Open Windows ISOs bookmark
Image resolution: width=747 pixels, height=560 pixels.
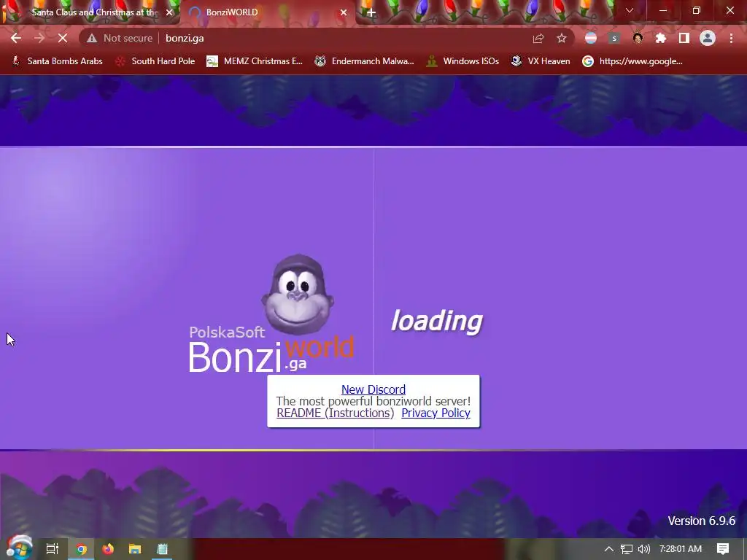click(x=462, y=61)
